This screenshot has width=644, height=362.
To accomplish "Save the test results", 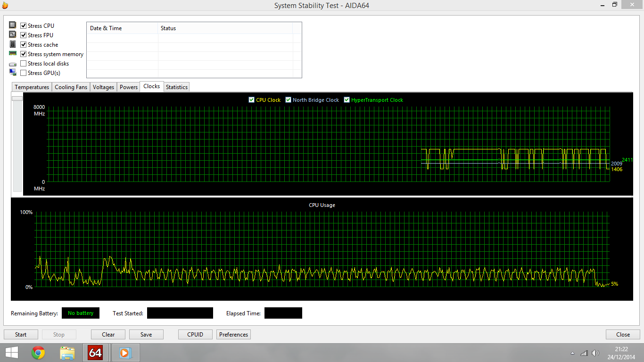I will [146, 335].
